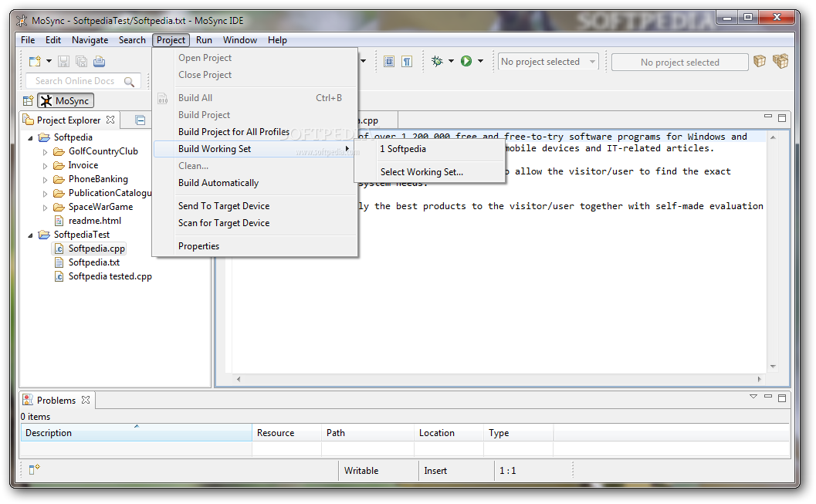The height and width of the screenshot is (504, 816).
Task: Click Collapse All icon in Project Explorer
Action: coord(140,120)
